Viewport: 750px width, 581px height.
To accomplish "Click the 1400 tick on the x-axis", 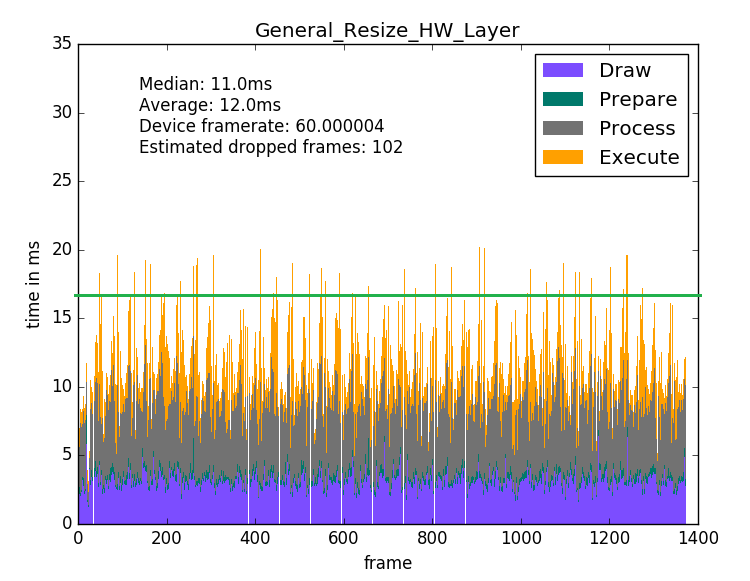I will 697,538.
